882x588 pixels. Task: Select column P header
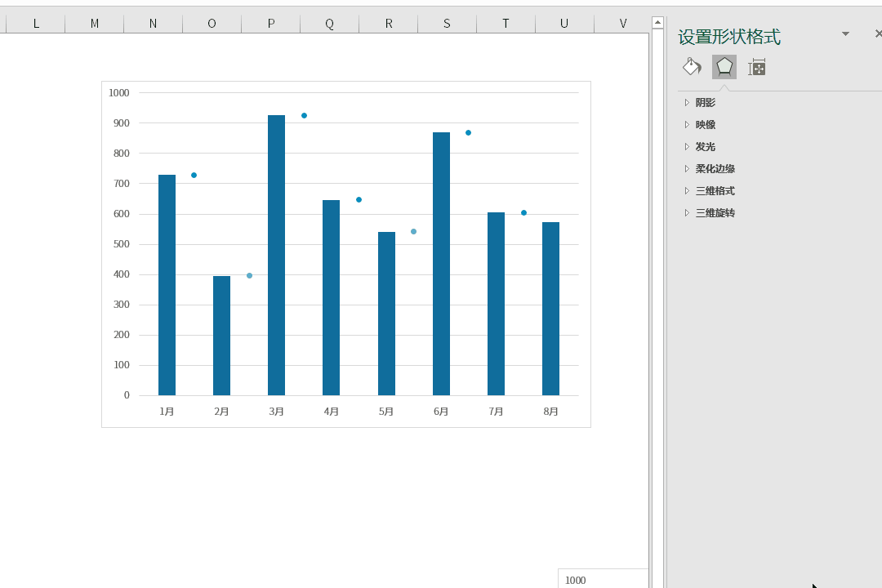coord(271,24)
